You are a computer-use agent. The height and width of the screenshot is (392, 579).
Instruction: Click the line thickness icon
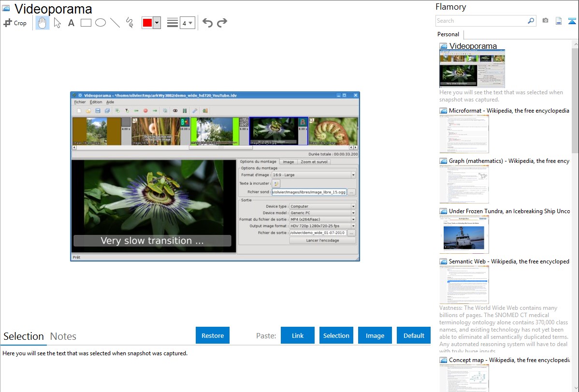click(173, 23)
